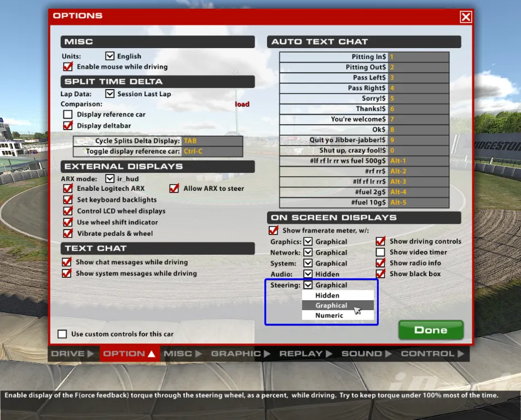This screenshot has height=420, width=521.
Task: Toggle Display deltabar checkbox
Action: (x=68, y=125)
